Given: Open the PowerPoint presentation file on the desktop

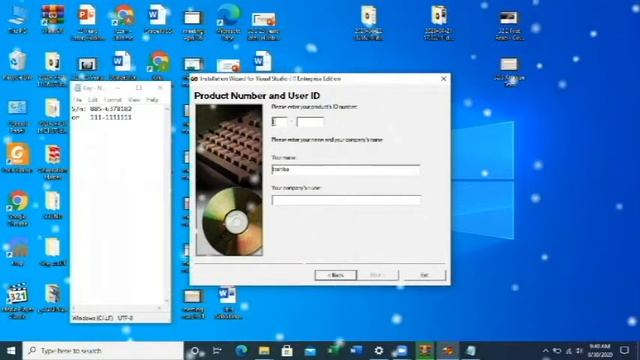Looking at the screenshot, I should (87, 22).
